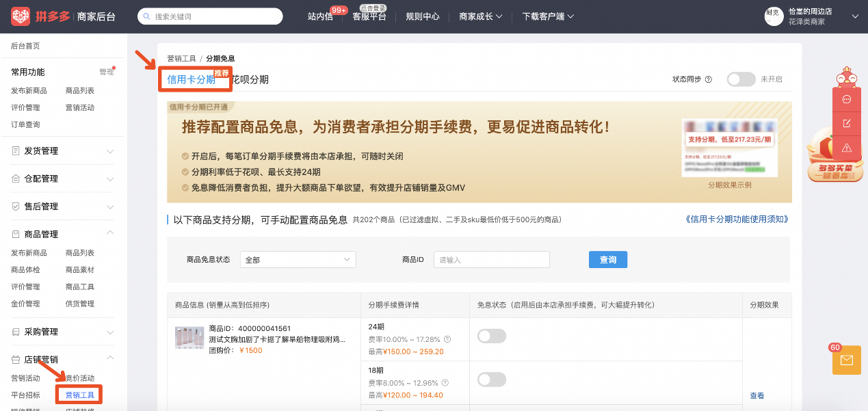868x411 pixels.
Task: Open 营销工具 under 店铺营销 in sidebar
Action: point(80,395)
